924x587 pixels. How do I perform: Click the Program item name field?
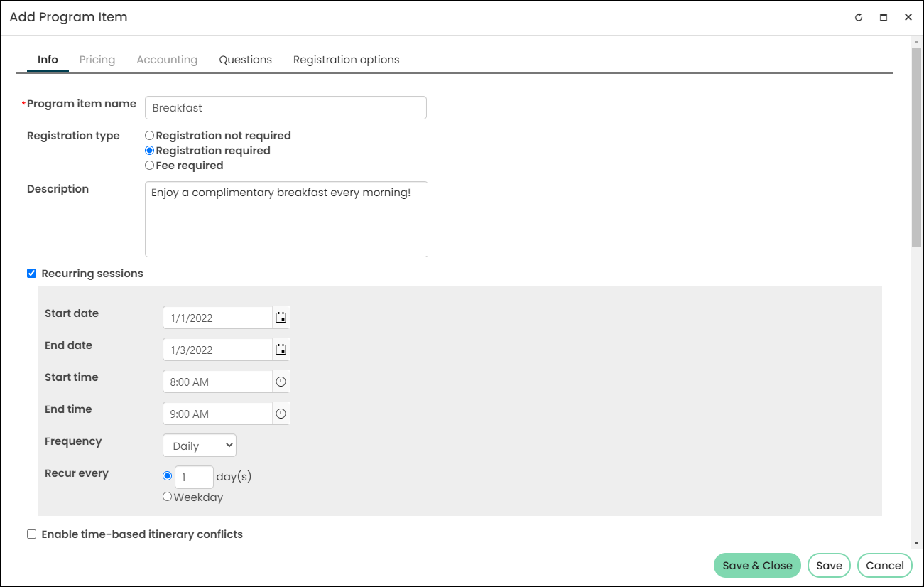click(x=286, y=108)
